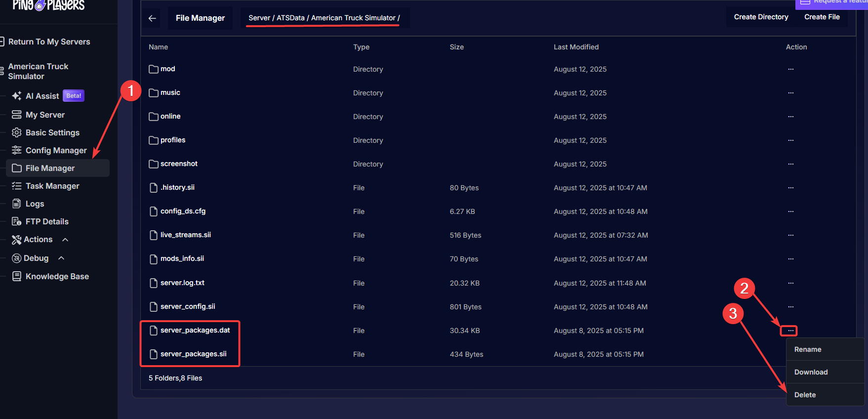Open the live_streams.sii file
Viewport: 868px width, 419px height.
(180, 235)
